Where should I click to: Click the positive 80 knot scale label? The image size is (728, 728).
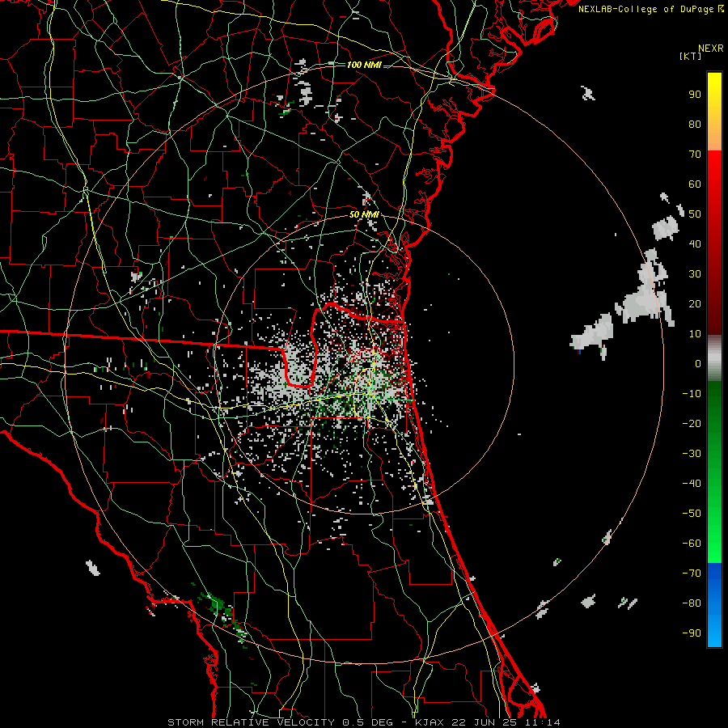(695, 125)
